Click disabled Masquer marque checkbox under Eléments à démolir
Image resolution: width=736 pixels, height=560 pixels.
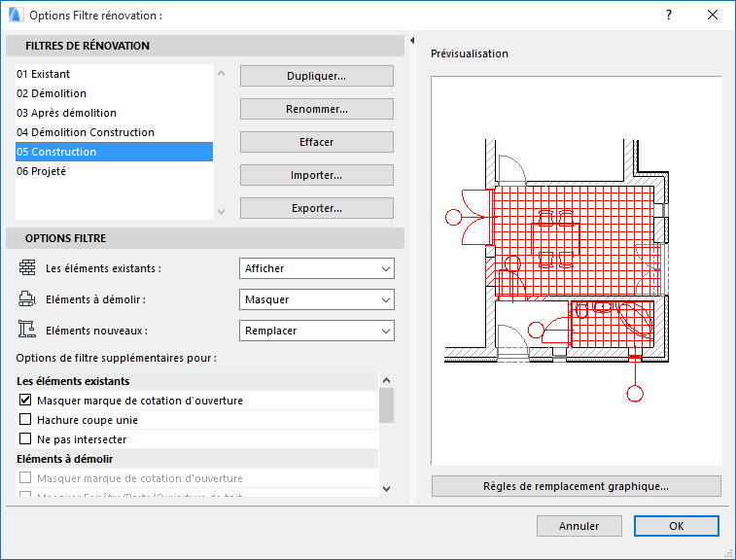25,478
